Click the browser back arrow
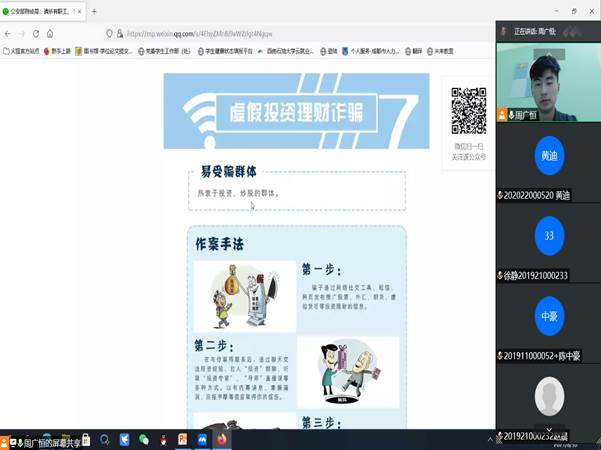Image resolution: width=601 pixels, height=450 pixels. [x=8, y=33]
